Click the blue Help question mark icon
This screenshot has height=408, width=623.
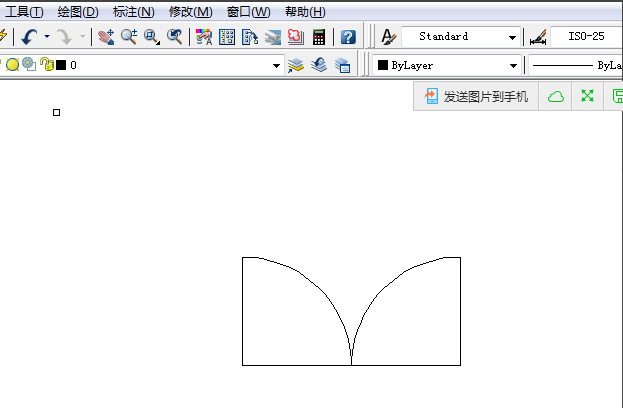pos(348,37)
